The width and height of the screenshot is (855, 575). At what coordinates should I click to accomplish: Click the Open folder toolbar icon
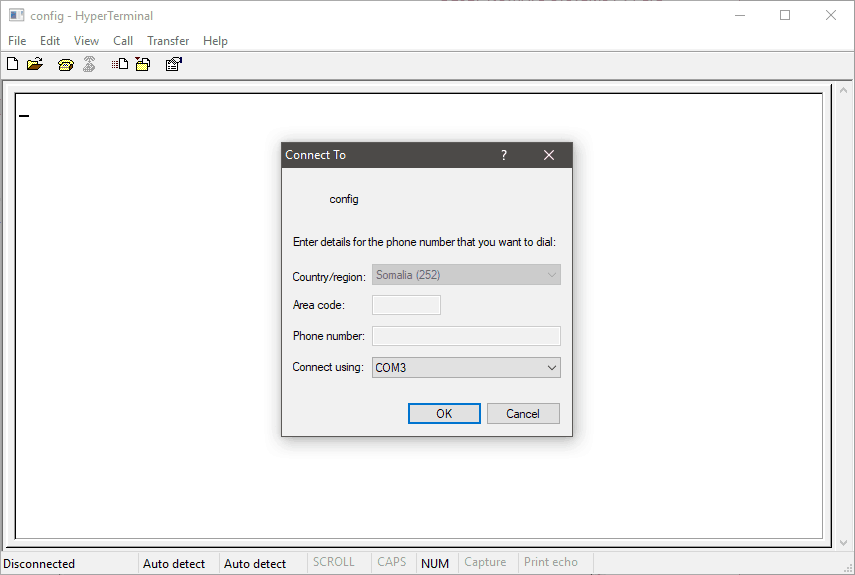click(x=35, y=65)
